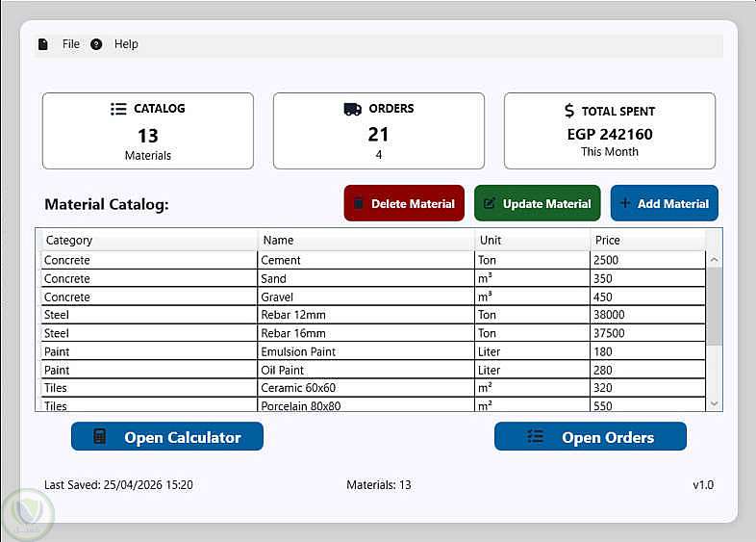Click the dollar icon in Total Spent card
This screenshot has height=542, width=756.
click(x=569, y=111)
